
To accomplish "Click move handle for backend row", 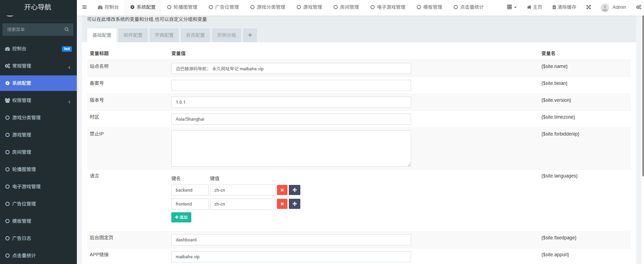I will pyautogui.click(x=295, y=190).
